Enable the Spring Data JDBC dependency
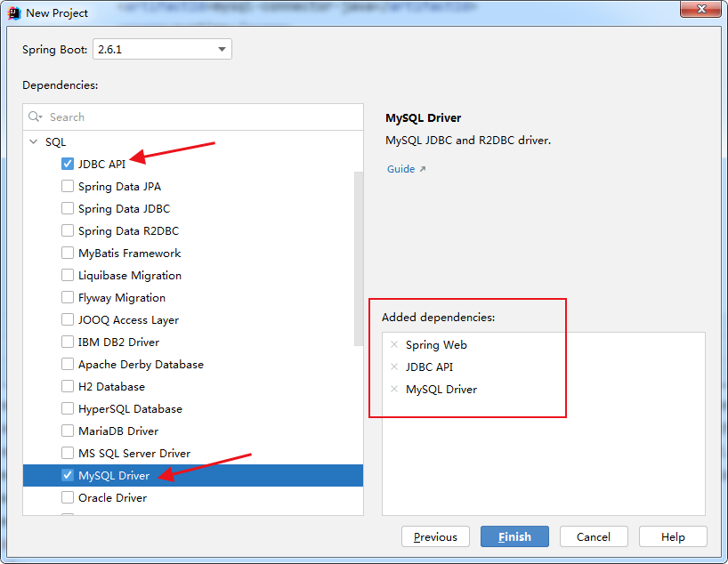The image size is (728, 564). [68, 208]
